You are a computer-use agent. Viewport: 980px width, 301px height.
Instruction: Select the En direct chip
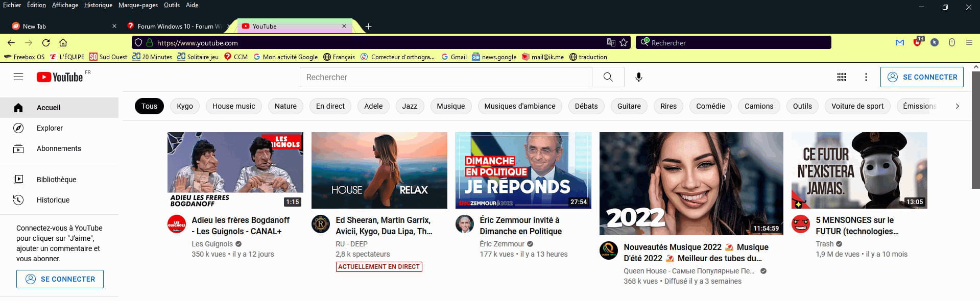(330, 106)
